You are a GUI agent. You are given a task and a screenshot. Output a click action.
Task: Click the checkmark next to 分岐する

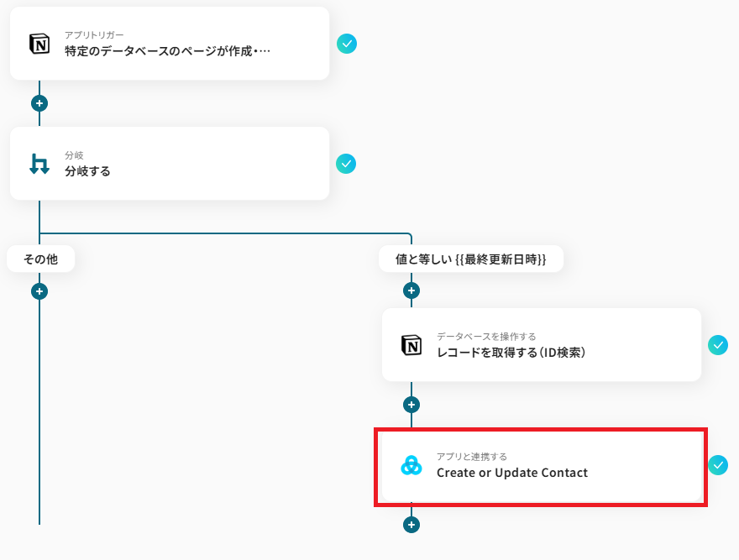pos(347,164)
